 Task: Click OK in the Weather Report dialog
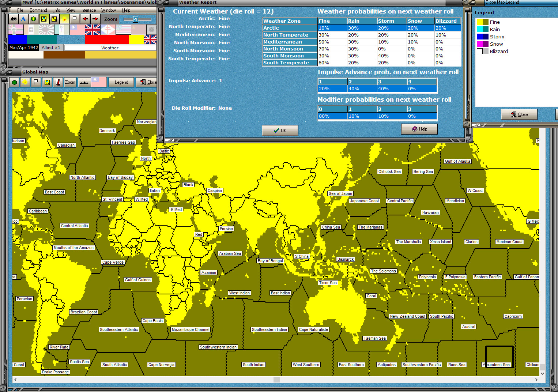coord(280,131)
